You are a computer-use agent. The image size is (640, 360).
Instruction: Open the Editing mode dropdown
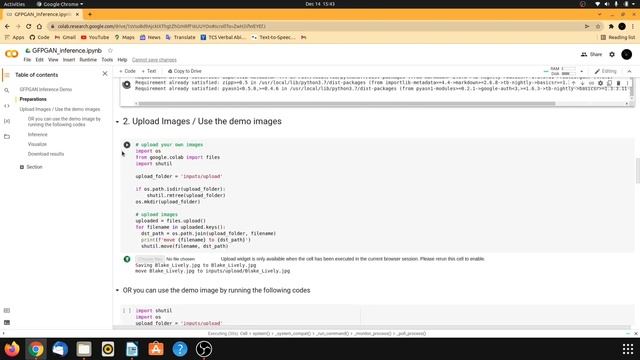click(605, 71)
